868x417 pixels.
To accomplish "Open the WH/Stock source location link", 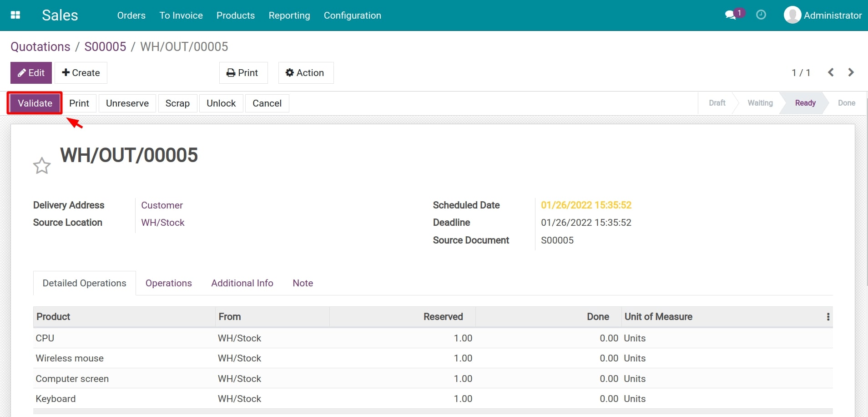I will coord(163,223).
